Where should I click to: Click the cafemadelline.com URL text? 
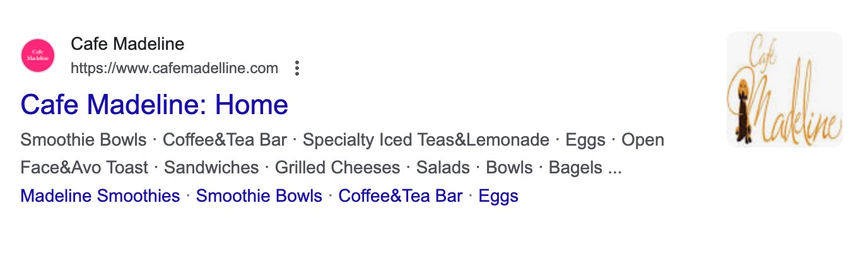pyautogui.click(x=174, y=68)
